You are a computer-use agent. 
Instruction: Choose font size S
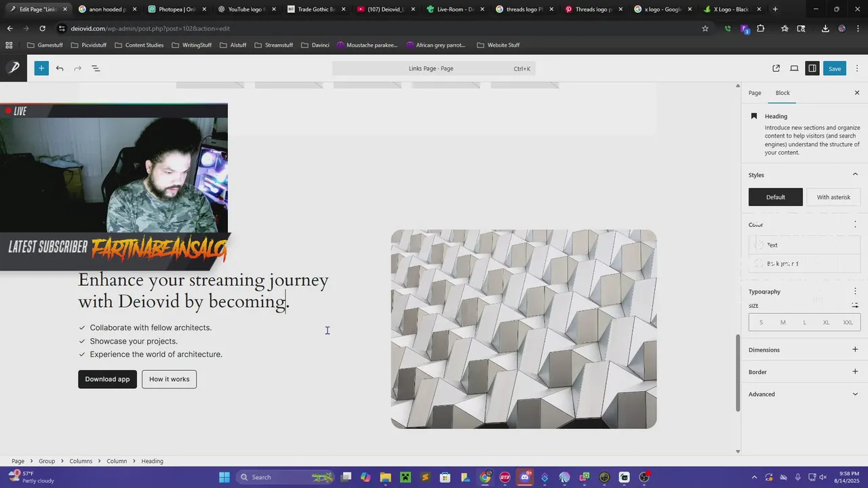point(761,323)
